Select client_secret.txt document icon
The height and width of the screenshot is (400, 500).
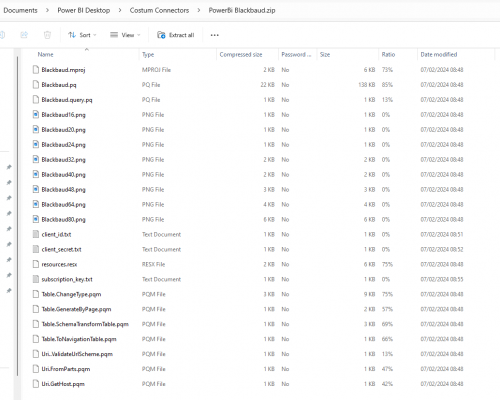[36, 249]
